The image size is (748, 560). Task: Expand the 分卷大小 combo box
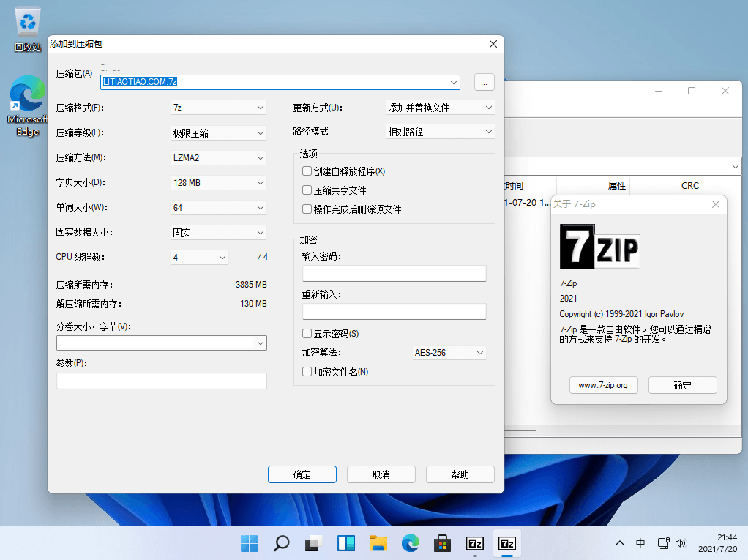click(x=261, y=343)
